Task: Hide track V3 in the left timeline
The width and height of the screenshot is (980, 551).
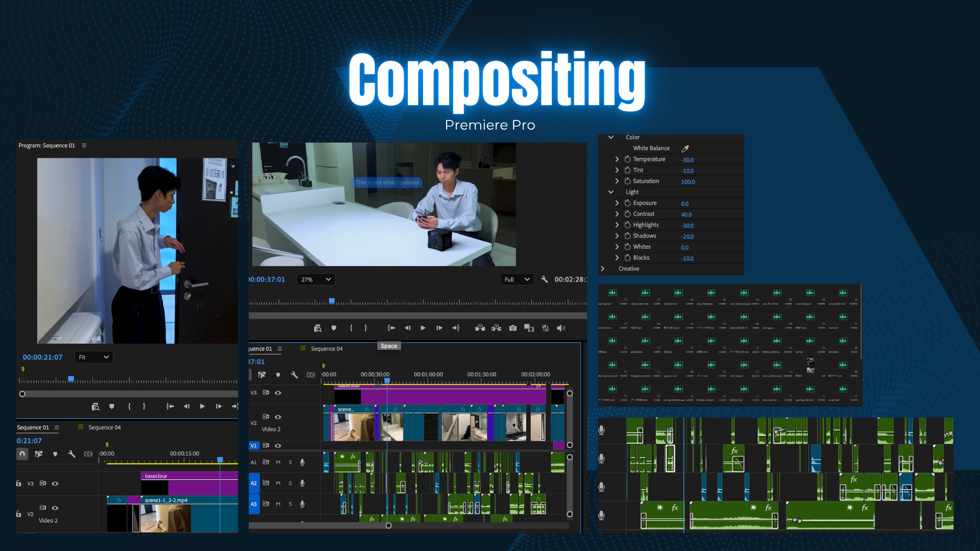Action: click(55, 484)
